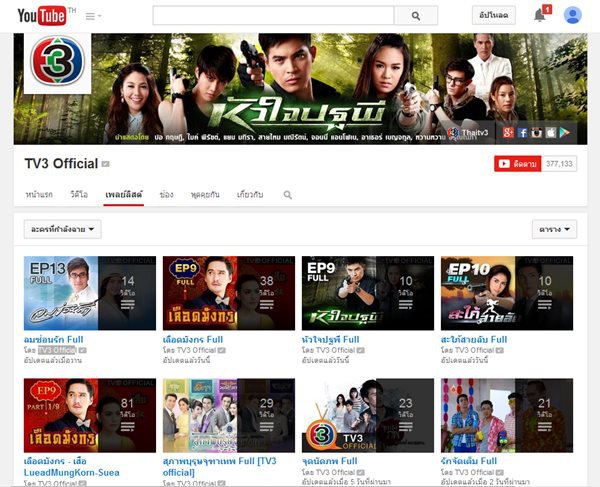
Task: Click the จุดนัดภพ Full title link
Action: pos(330,461)
